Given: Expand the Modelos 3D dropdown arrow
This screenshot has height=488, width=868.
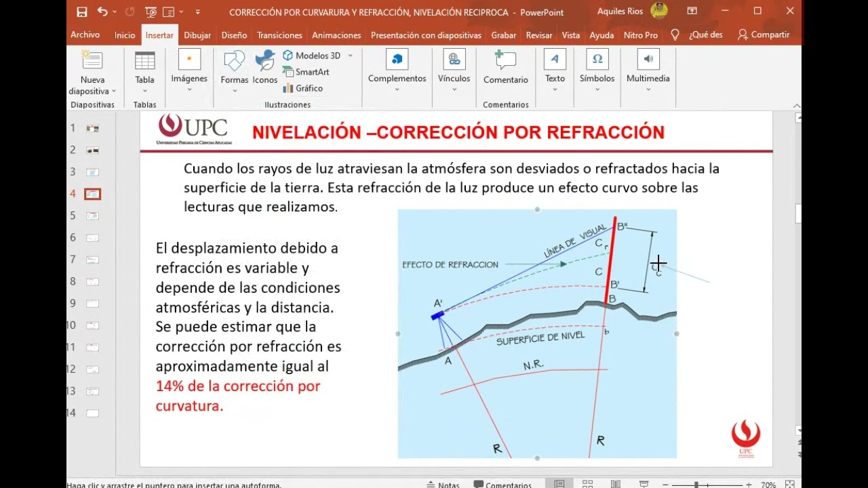Looking at the screenshot, I should coord(351,56).
